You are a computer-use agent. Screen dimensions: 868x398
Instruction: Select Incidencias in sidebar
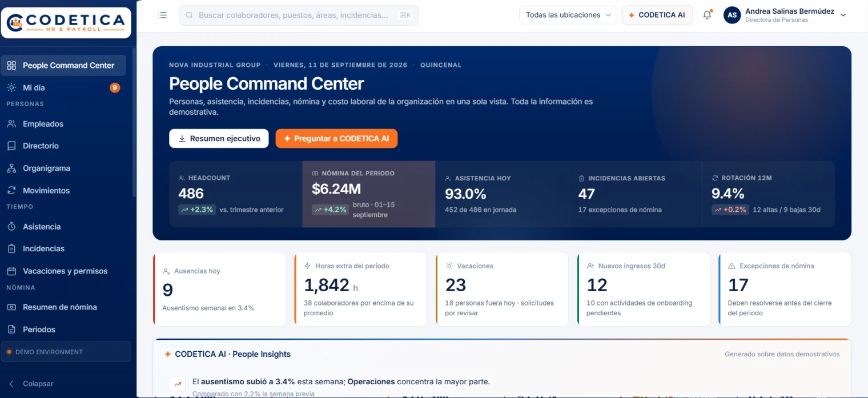(63, 249)
